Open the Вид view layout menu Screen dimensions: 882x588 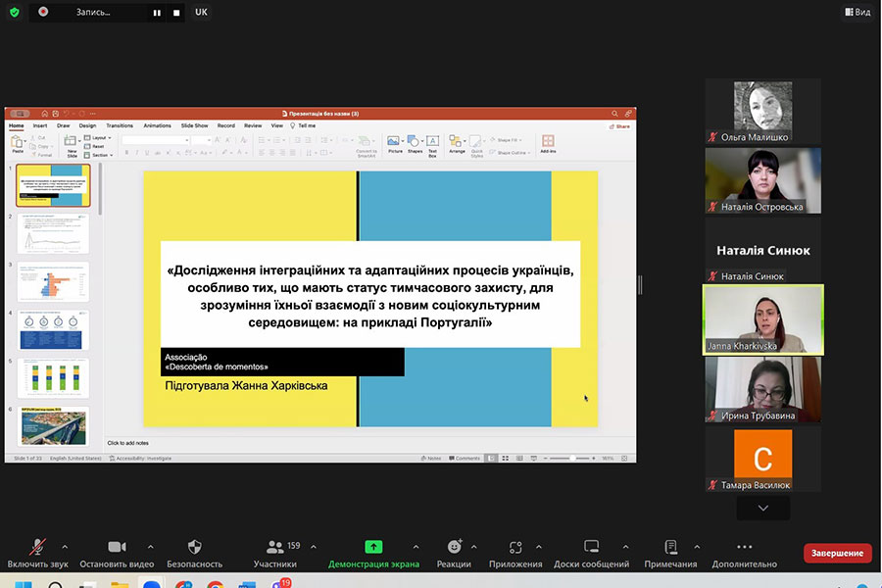pyautogui.click(x=857, y=12)
